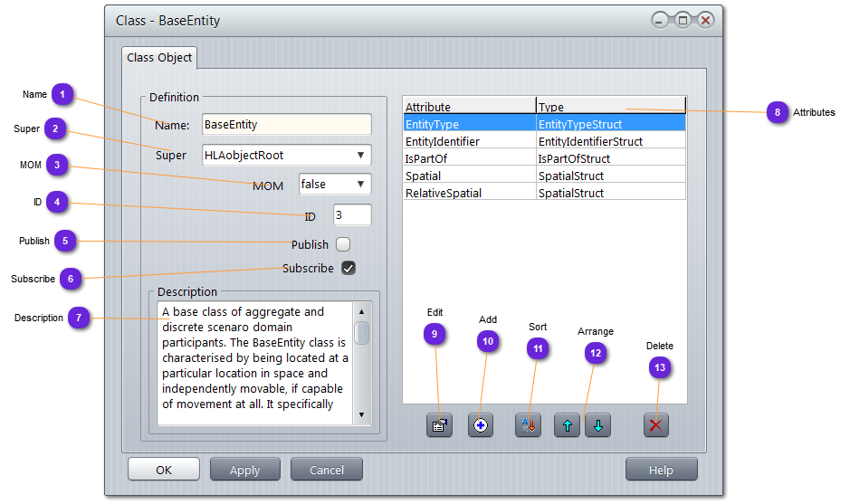Move attribute up with arrow icon
This screenshot has height=504, width=850.
tap(567, 424)
